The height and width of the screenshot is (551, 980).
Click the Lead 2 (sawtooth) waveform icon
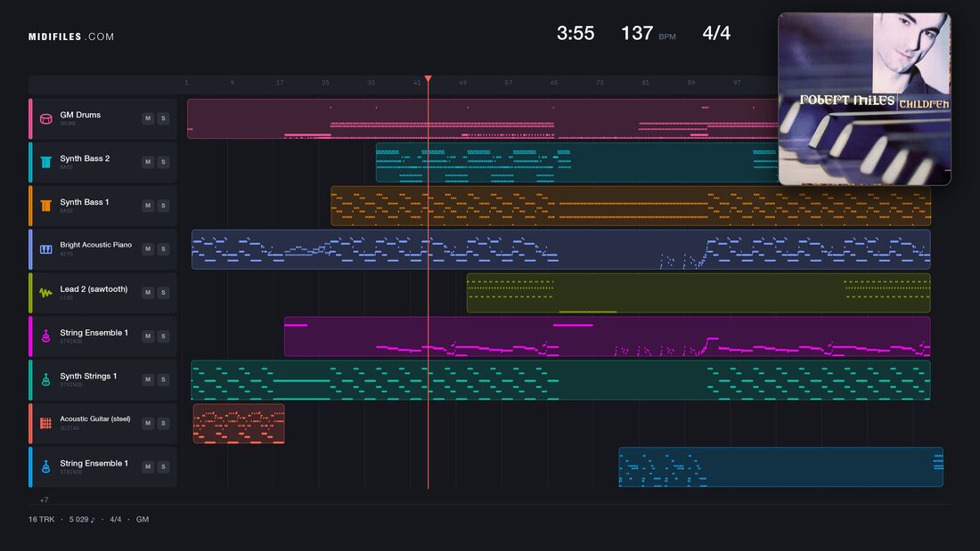click(x=45, y=292)
